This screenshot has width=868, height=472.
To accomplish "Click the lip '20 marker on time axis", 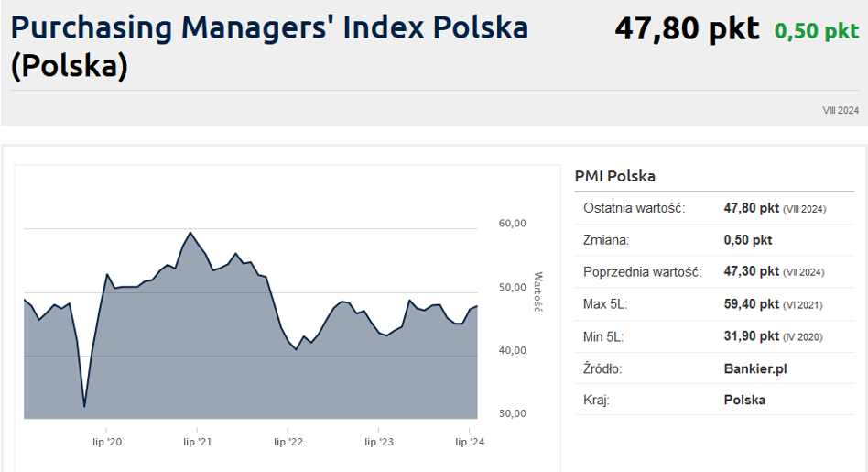I will tap(107, 443).
